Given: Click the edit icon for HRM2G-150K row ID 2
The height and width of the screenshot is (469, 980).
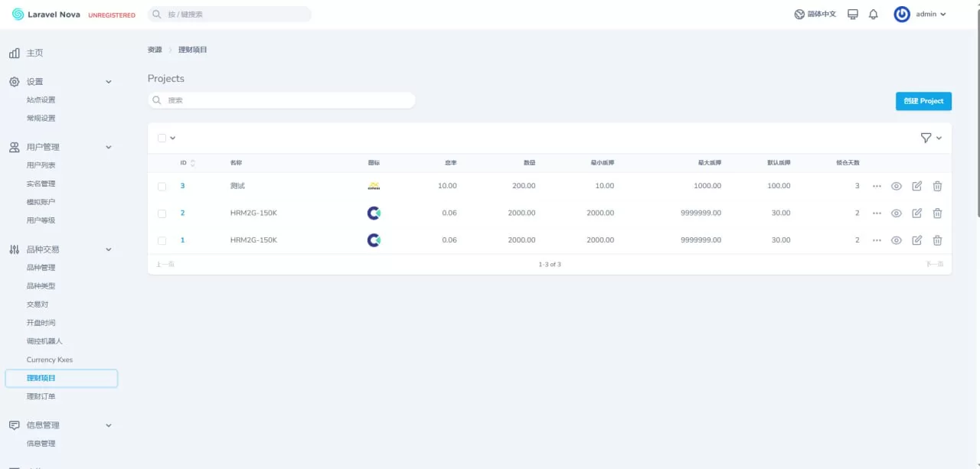Looking at the screenshot, I should [916, 213].
